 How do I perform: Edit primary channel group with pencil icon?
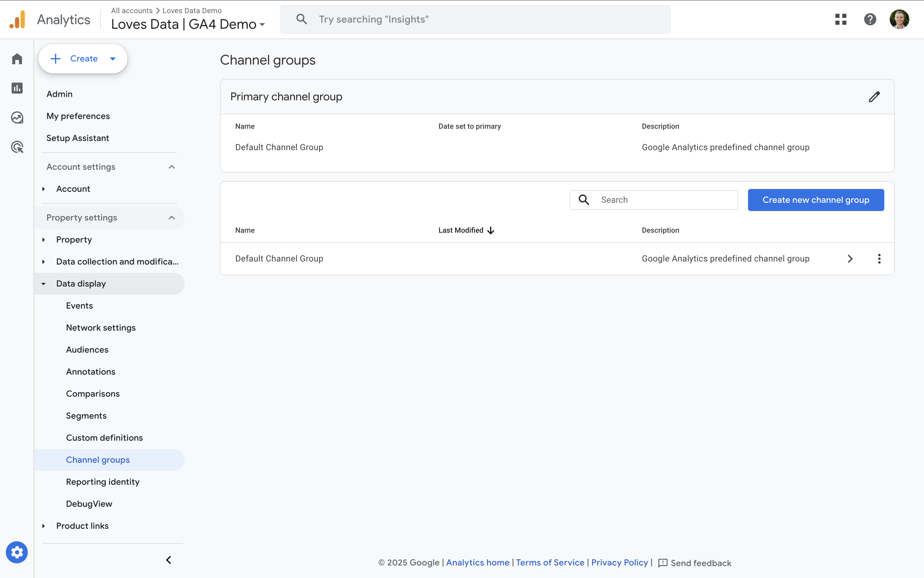click(x=874, y=97)
